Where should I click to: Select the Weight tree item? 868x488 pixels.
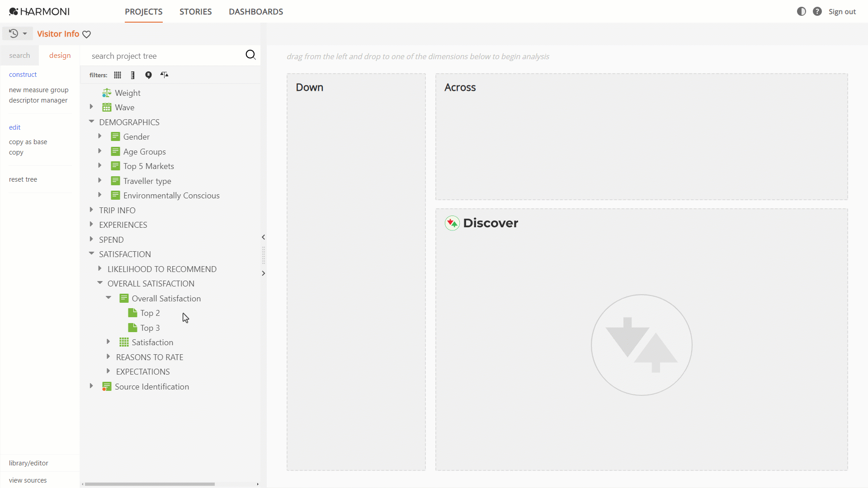point(127,93)
